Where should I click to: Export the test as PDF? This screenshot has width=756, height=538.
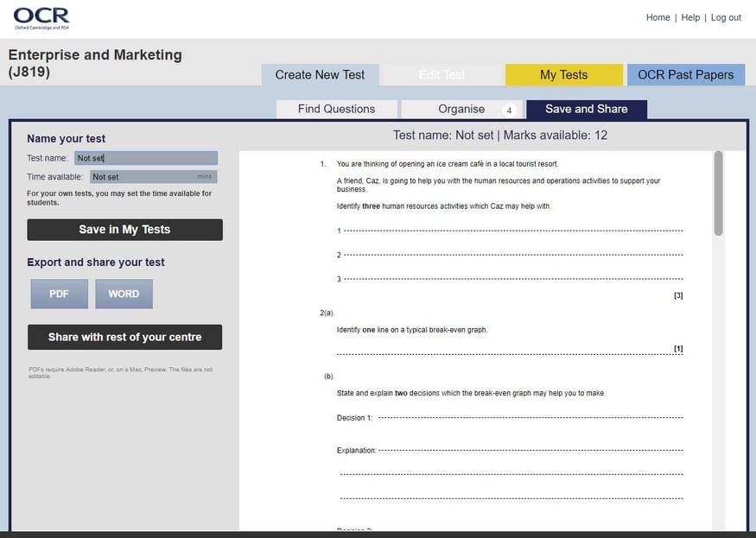59,294
